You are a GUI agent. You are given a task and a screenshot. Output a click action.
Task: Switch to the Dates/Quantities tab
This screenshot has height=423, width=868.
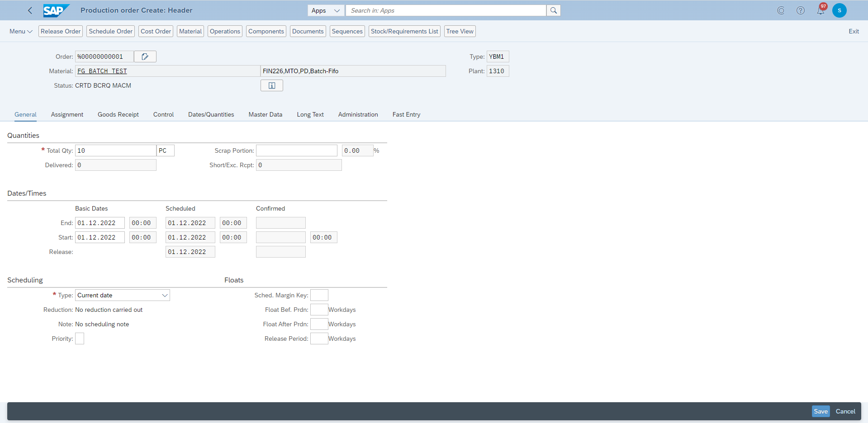tap(211, 114)
